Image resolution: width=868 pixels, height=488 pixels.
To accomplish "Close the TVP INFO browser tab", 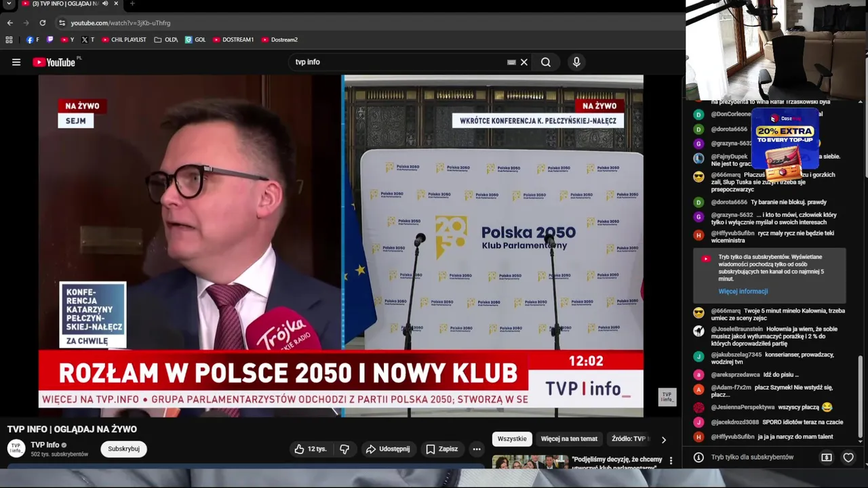I will [x=116, y=4].
